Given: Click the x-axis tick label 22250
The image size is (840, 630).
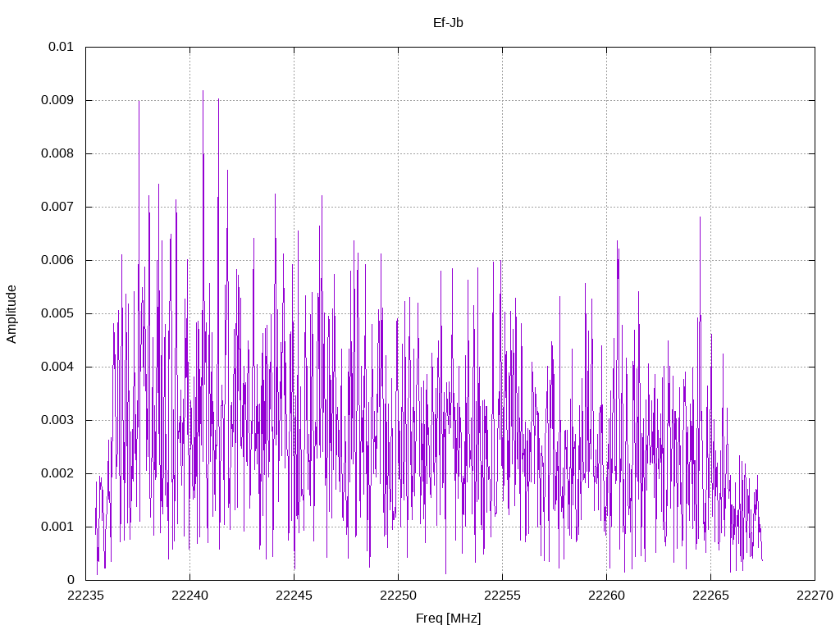Looking at the screenshot, I should click(398, 596).
